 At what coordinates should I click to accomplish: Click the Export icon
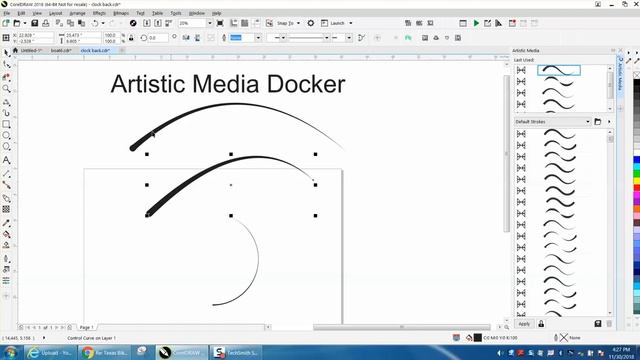(157, 23)
